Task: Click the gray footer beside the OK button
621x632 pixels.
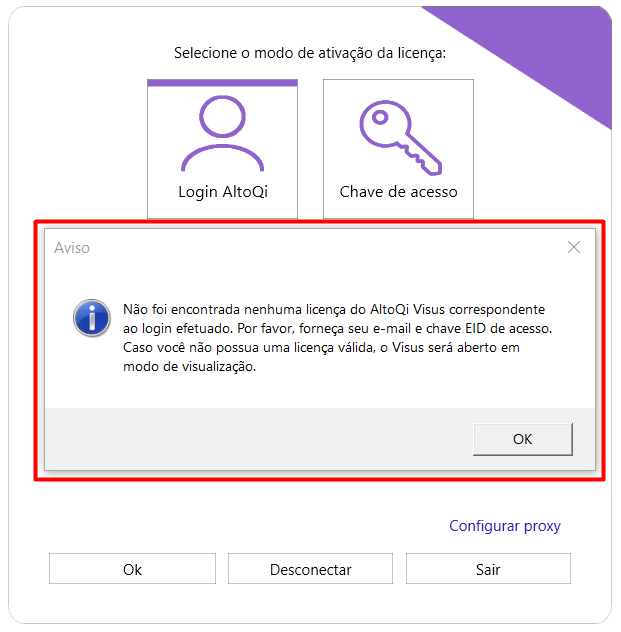Action: pyautogui.click(x=258, y=439)
